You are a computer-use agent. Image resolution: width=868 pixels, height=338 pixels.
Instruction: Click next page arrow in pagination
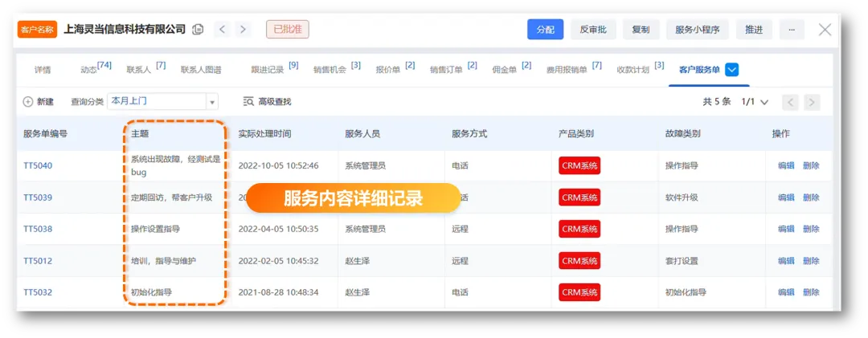[812, 102]
